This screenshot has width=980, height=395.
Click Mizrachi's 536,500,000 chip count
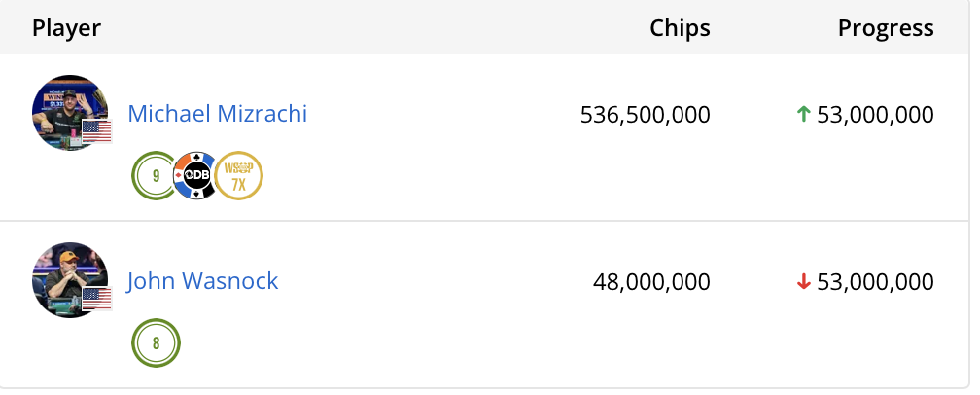pyautogui.click(x=646, y=115)
